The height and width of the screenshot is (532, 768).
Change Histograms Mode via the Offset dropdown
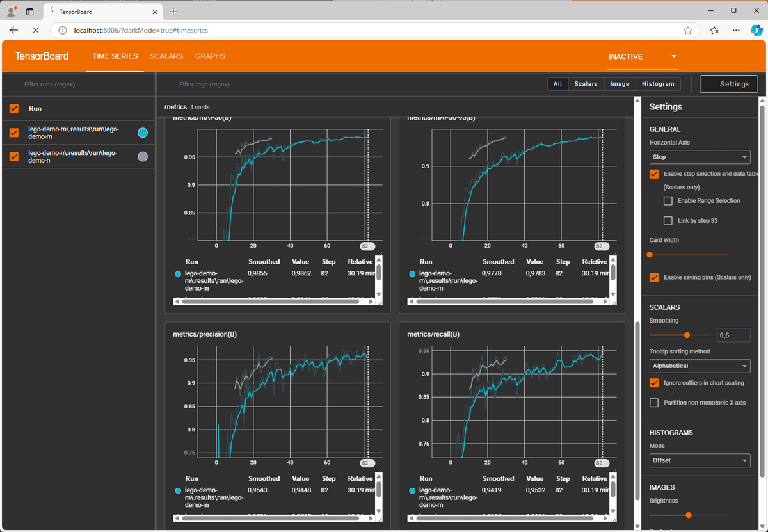(700, 460)
